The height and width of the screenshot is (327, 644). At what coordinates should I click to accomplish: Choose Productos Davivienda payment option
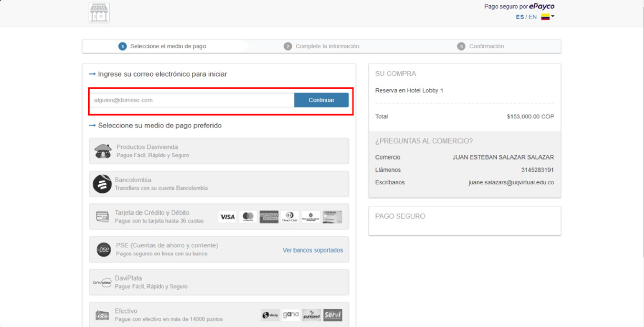(x=219, y=151)
